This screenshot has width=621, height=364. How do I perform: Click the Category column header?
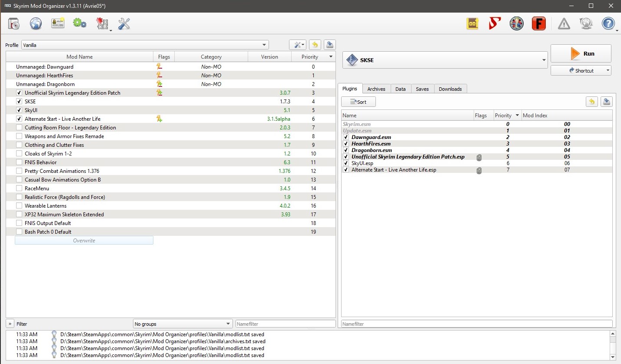coord(211,57)
